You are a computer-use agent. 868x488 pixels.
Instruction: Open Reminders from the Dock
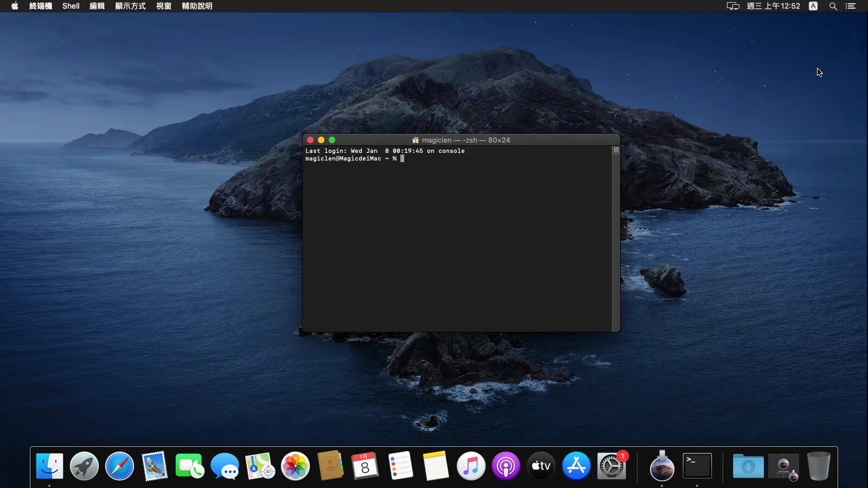(x=400, y=466)
